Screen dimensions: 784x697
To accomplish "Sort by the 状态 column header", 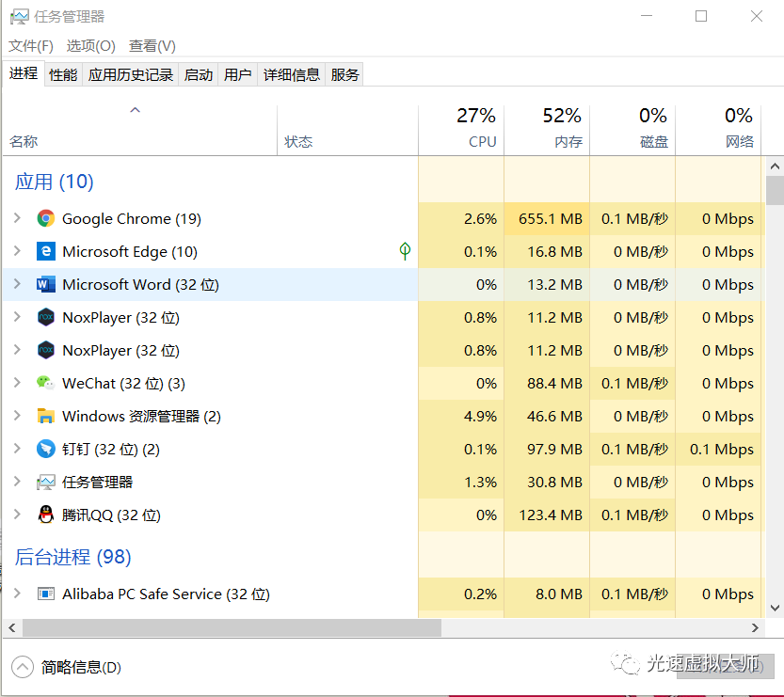I will click(x=347, y=131).
